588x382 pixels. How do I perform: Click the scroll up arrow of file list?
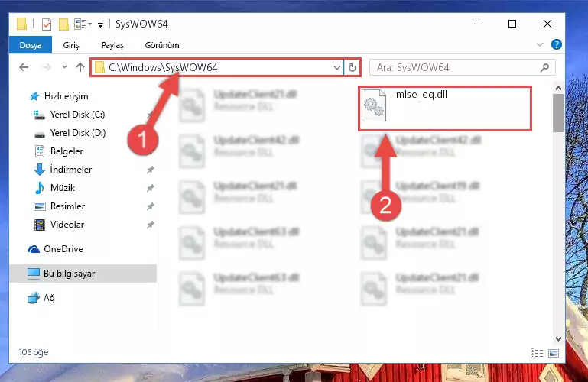558,89
